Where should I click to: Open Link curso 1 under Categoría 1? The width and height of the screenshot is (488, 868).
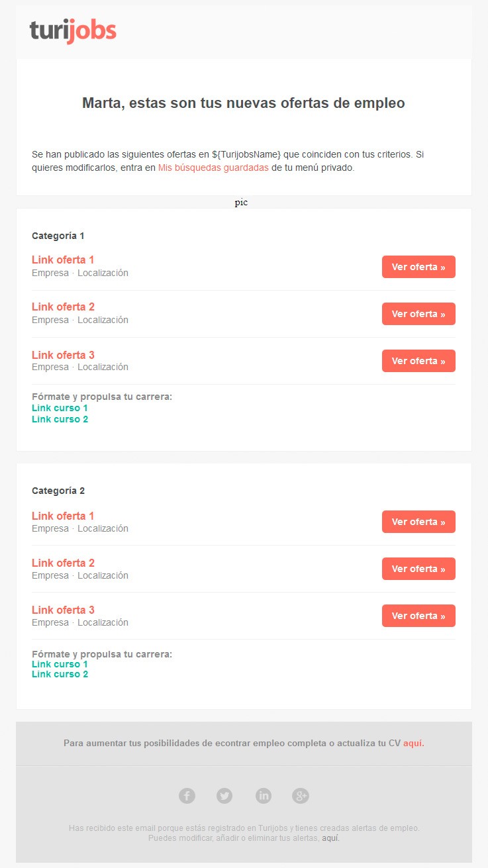pos(60,408)
